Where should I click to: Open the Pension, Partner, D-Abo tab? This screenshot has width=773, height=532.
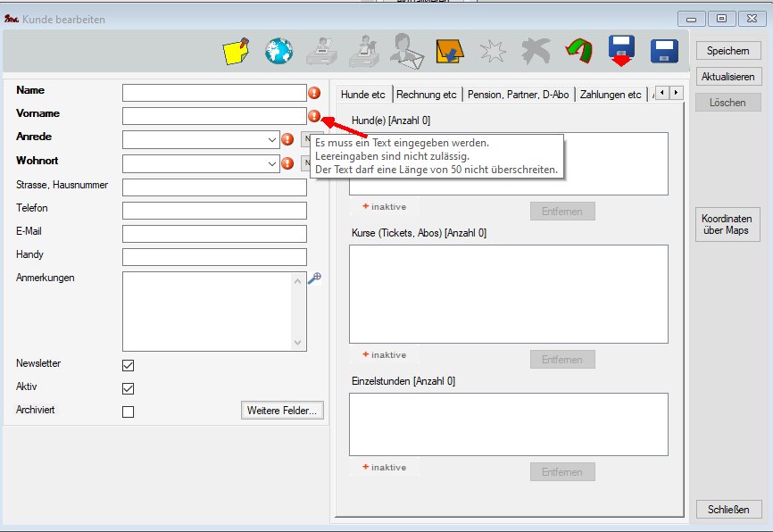point(519,94)
